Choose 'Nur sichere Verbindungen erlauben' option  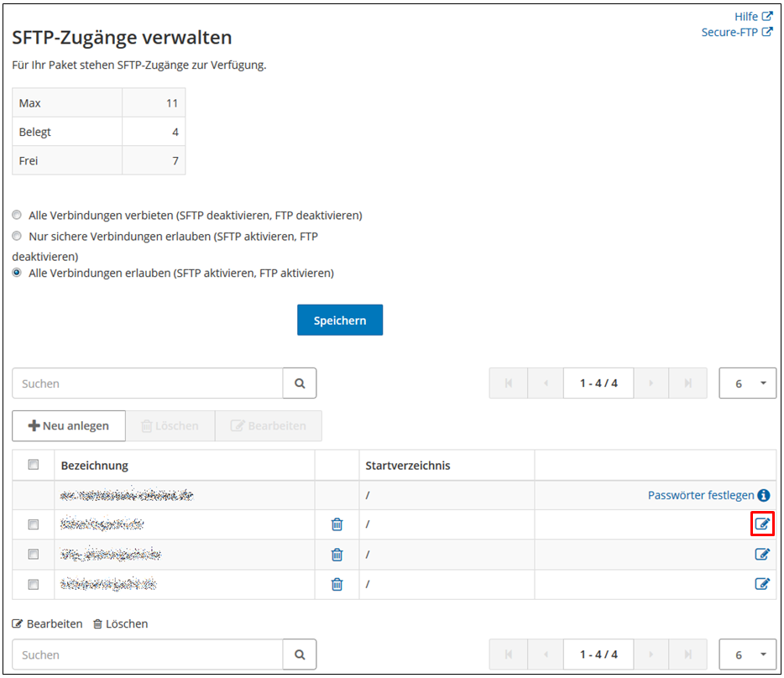point(16,236)
